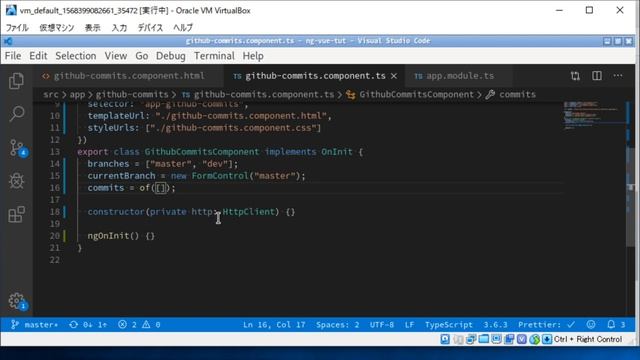Image resolution: width=640 pixels, height=360 pixels.
Task: Open the Selection menu
Action: 76,56
